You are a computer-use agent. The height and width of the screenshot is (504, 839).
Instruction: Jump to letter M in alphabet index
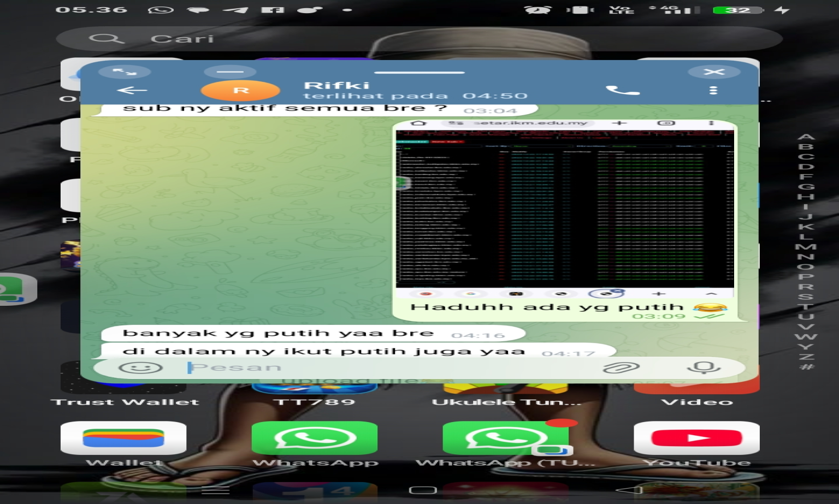coord(806,247)
